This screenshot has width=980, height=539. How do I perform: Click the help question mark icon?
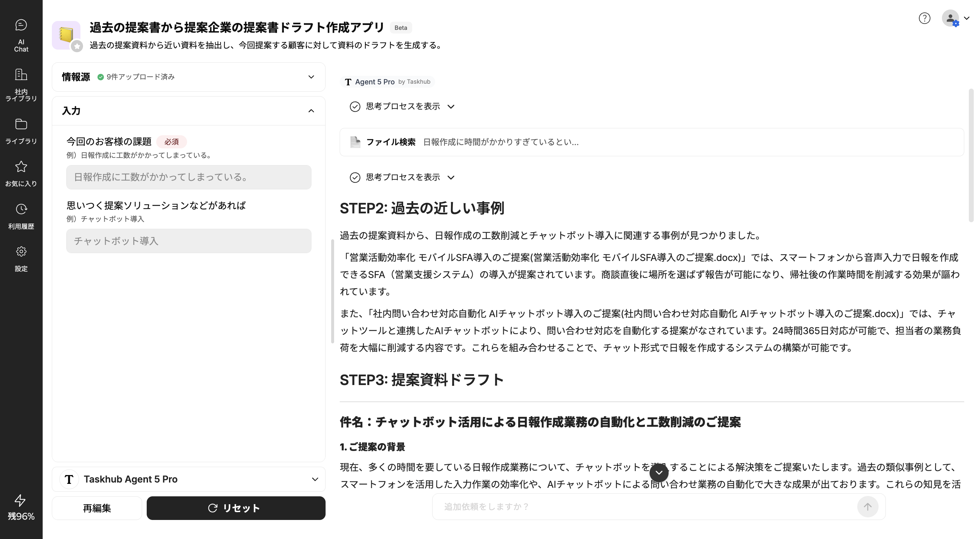coord(924,18)
